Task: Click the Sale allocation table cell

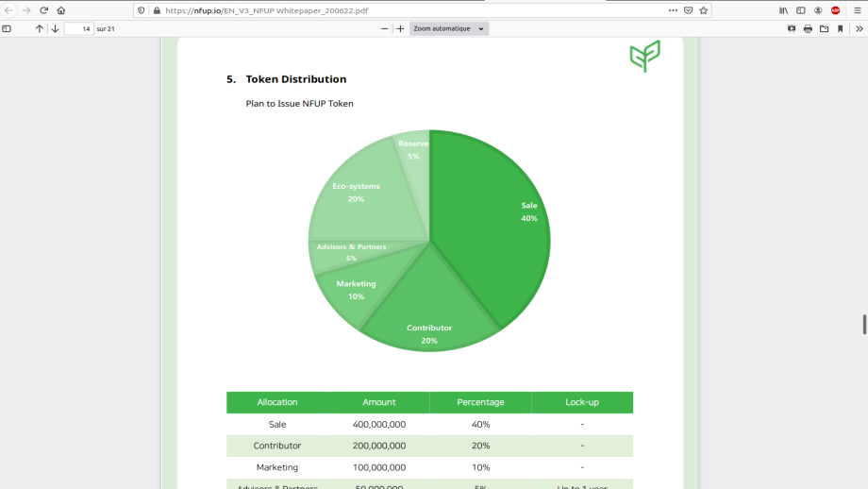Action: [x=277, y=424]
